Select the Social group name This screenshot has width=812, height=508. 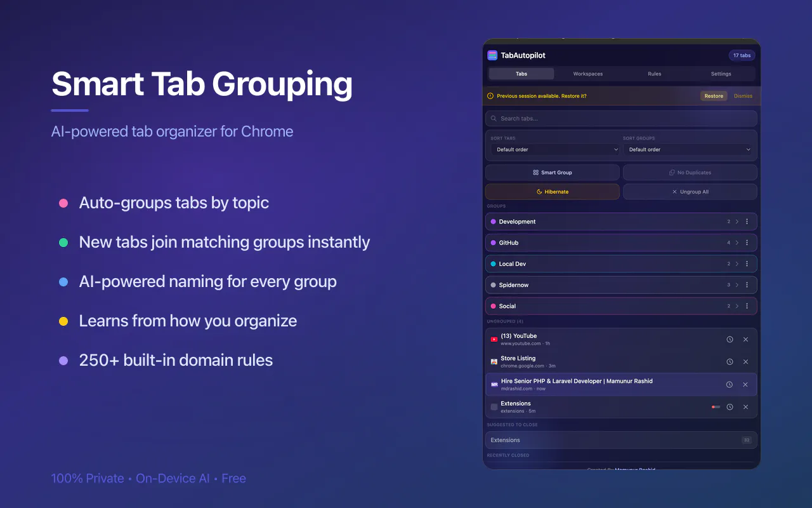click(507, 306)
